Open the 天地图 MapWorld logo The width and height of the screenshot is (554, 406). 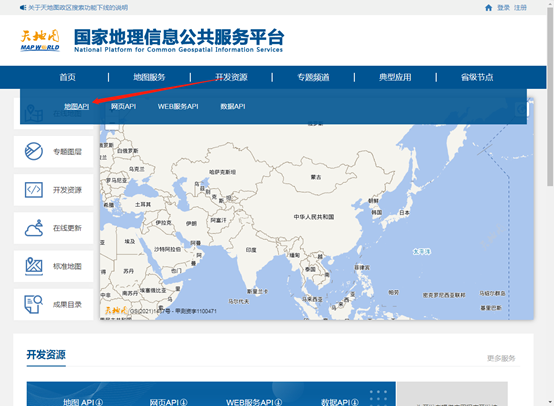pos(40,41)
